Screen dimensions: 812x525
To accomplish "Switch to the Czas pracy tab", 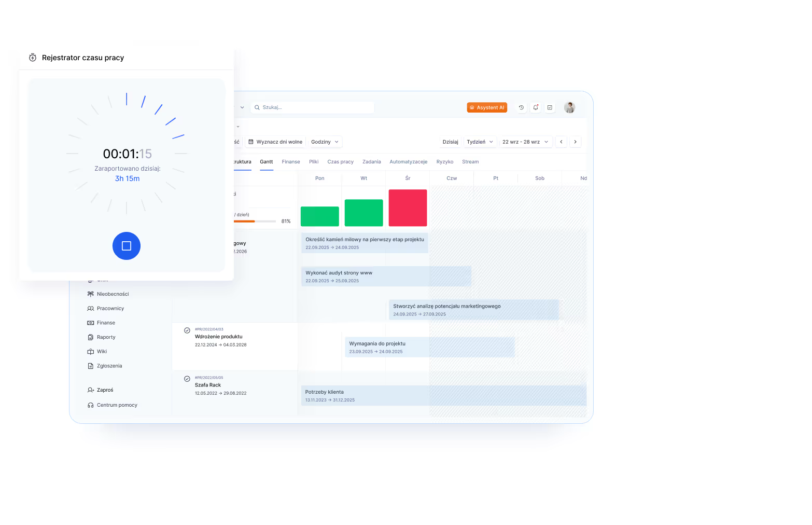I will pyautogui.click(x=341, y=162).
